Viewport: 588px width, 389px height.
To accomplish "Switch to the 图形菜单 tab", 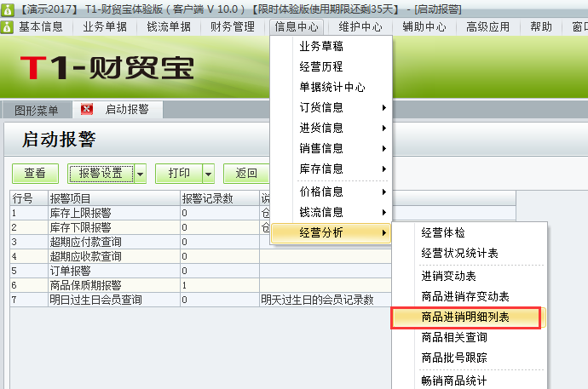I will (37, 110).
